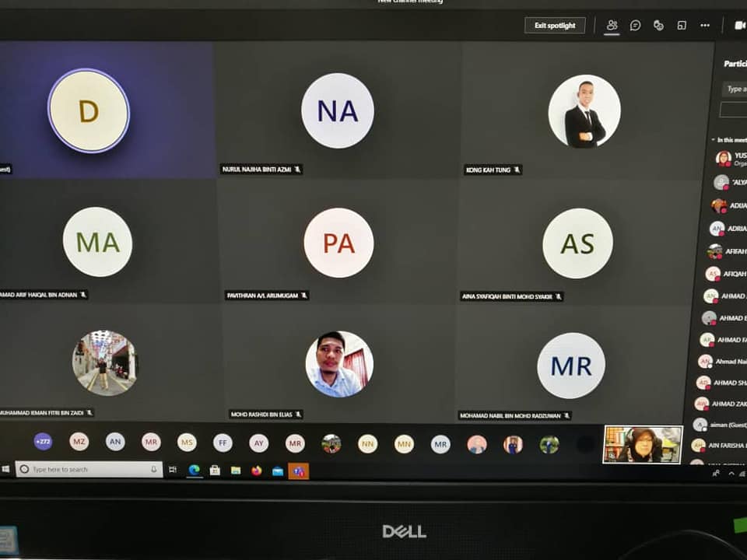Viewport: 747px width, 560px height.
Task: Select Muhammad Ieman Fitri's street photo avatar
Action: click(x=104, y=363)
